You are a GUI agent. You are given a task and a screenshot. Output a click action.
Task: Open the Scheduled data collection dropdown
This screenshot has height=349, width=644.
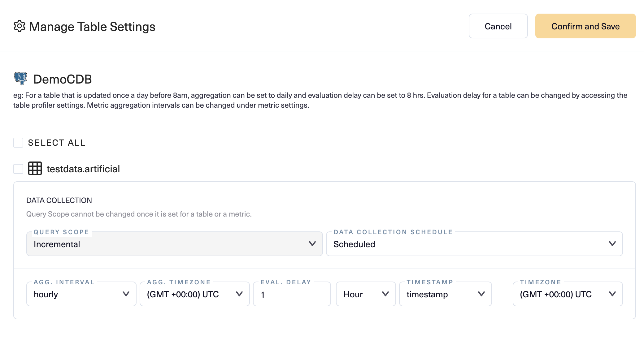(x=464, y=244)
